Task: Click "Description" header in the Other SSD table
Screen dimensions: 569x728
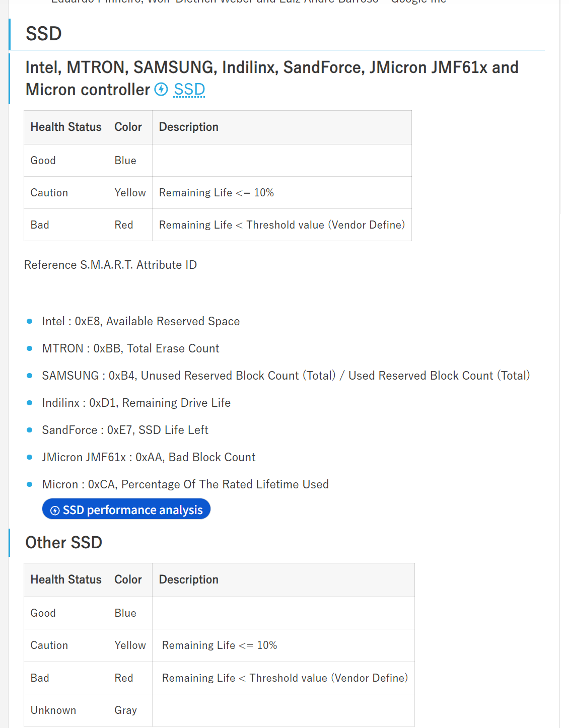Action: [x=283, y=580]
